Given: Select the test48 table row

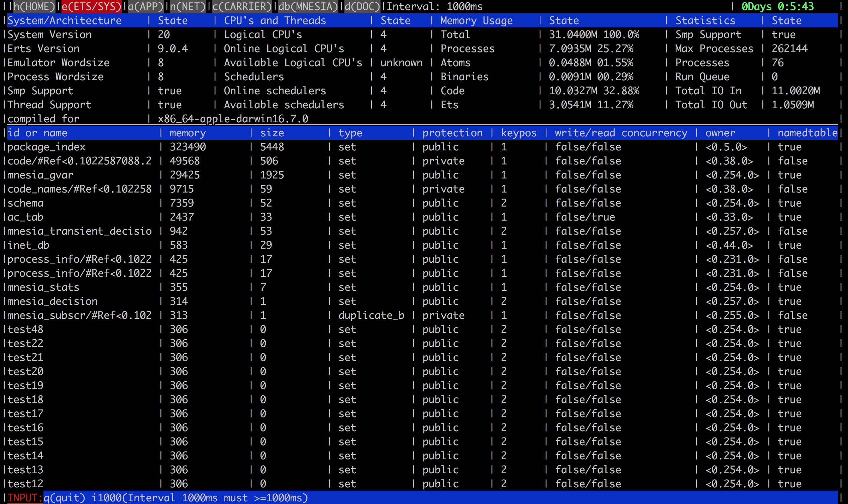Looking at the screenshot, I should pyautogui.click(x=25, y=330).
